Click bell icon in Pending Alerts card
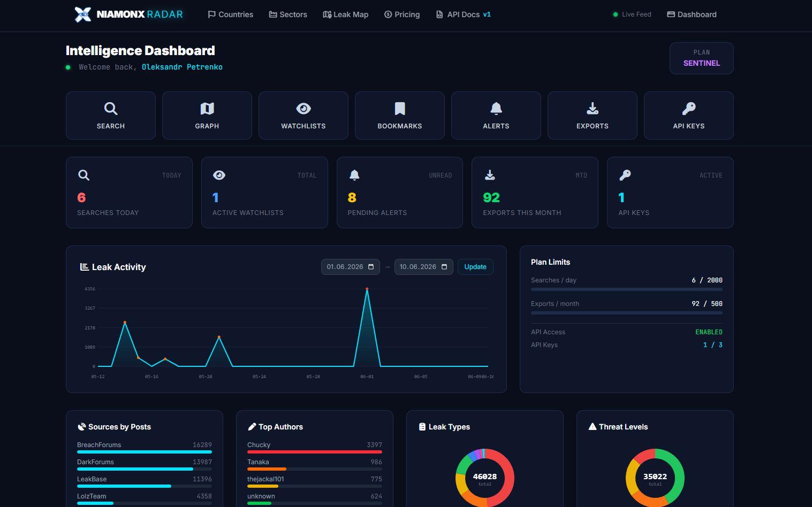Screen dimensions: 812x507 pos(354,175)
